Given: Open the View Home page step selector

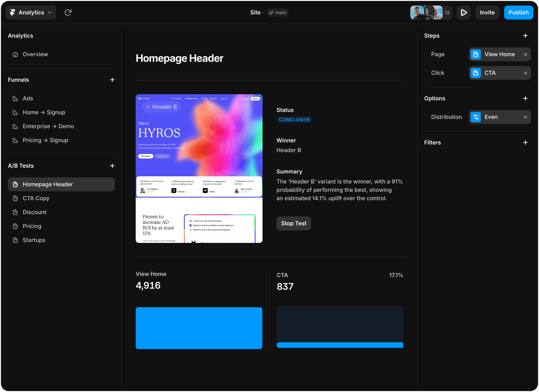Looking at the screenshot, I should click(500, 54).
